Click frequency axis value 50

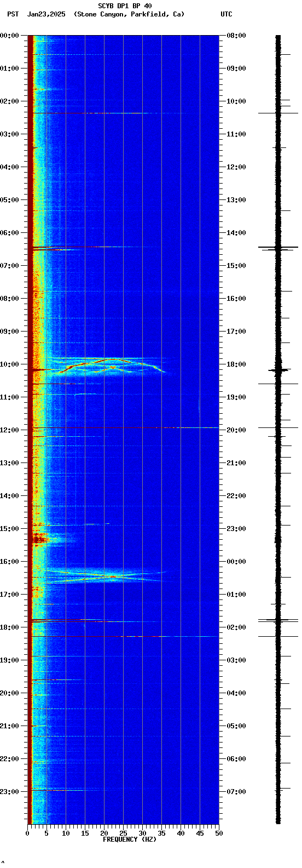point(219,833)
